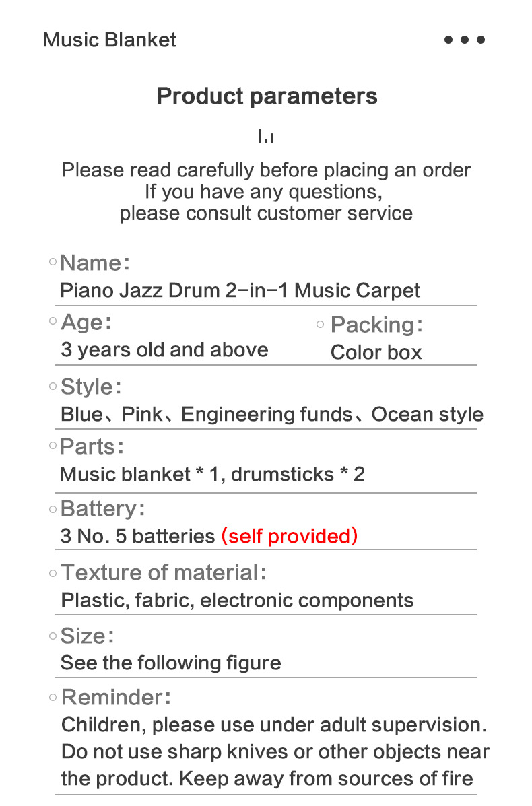
Task: Click the circle bullet beside Age
Action: click(x=53, y=321)
